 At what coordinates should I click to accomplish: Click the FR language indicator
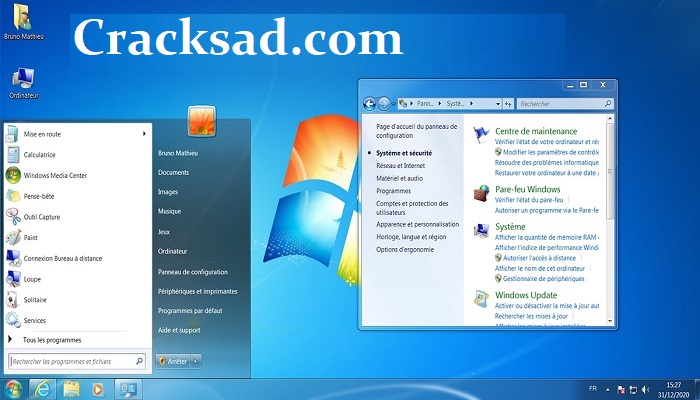coord(593,389)
